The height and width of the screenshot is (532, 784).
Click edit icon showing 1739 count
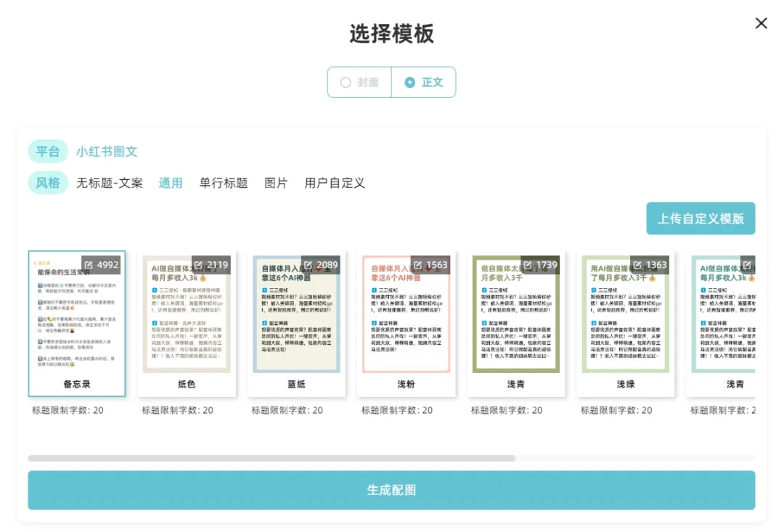tap(528, 265)
